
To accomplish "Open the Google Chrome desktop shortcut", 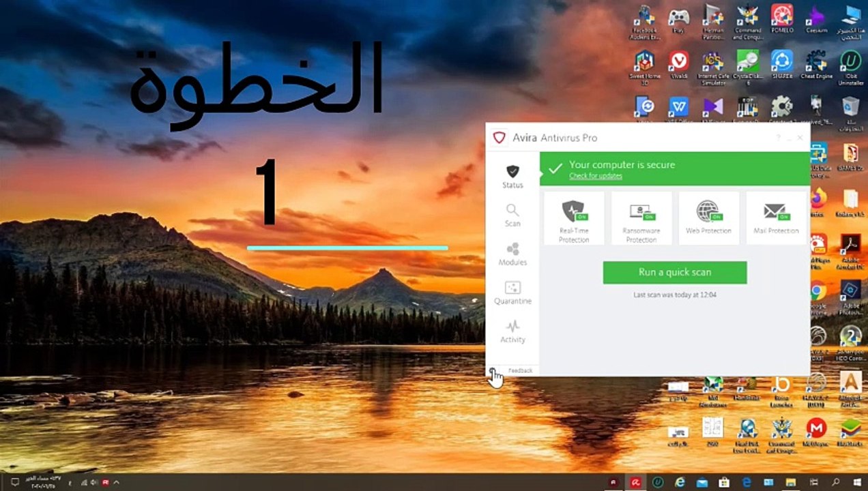I will click(818, 298).
